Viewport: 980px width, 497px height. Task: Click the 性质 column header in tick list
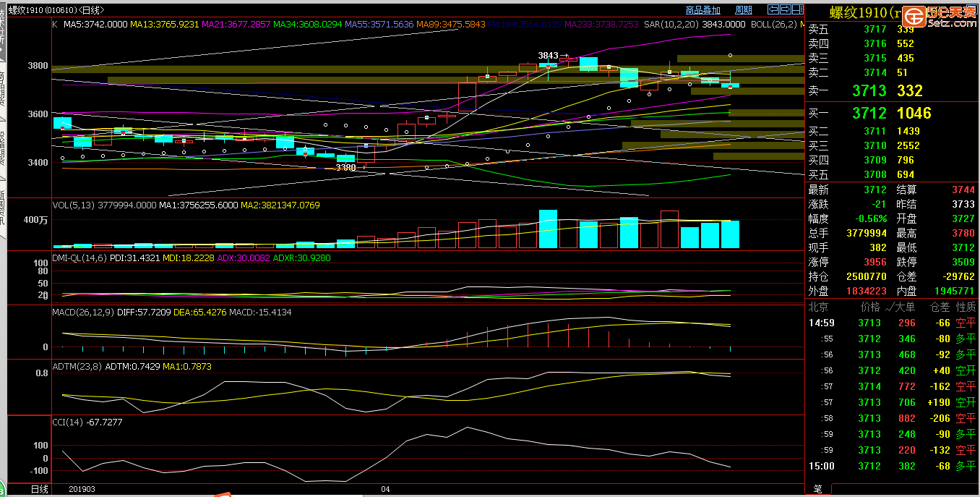(966, 307)
